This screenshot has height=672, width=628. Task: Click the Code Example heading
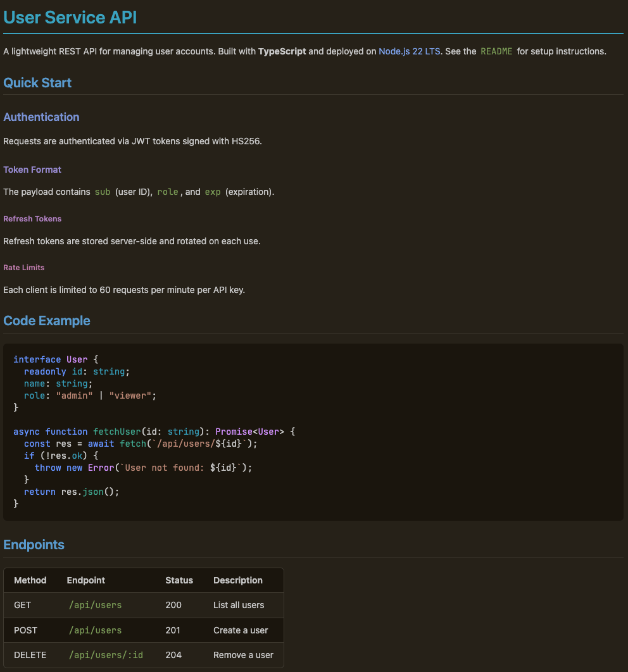47,321
